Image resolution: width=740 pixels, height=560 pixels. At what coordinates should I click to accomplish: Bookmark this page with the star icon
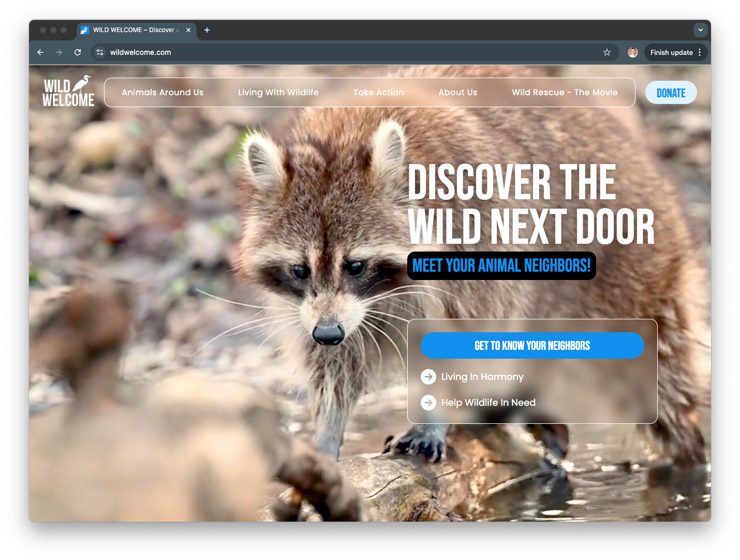tap(607, 52)
